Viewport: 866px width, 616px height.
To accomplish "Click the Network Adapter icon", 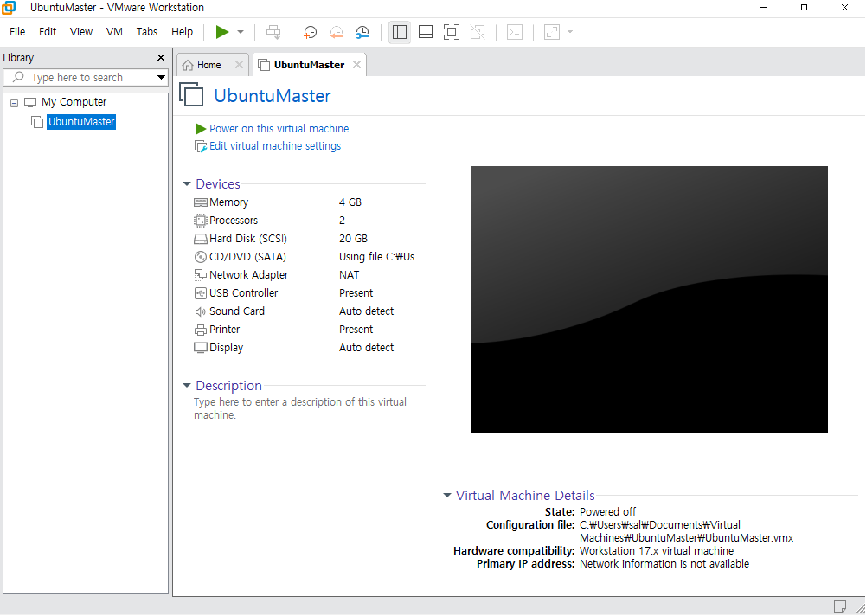I will click(x=201, y=275).
